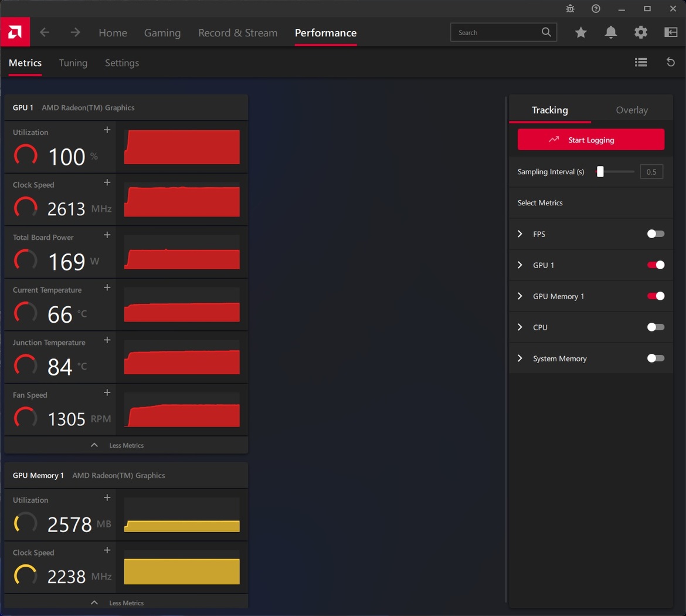The height and width of the screenshot is (616, 686).
Task: Click the GPU Utilization history graph
Action: [x=182, y=147]
